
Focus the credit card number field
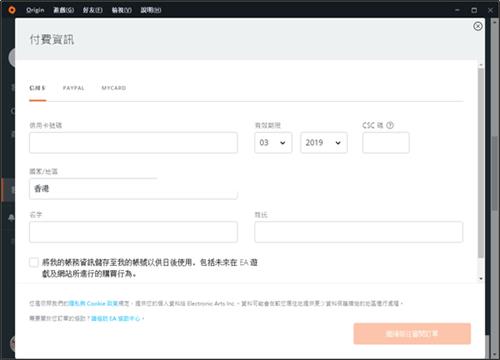point(133,143)
